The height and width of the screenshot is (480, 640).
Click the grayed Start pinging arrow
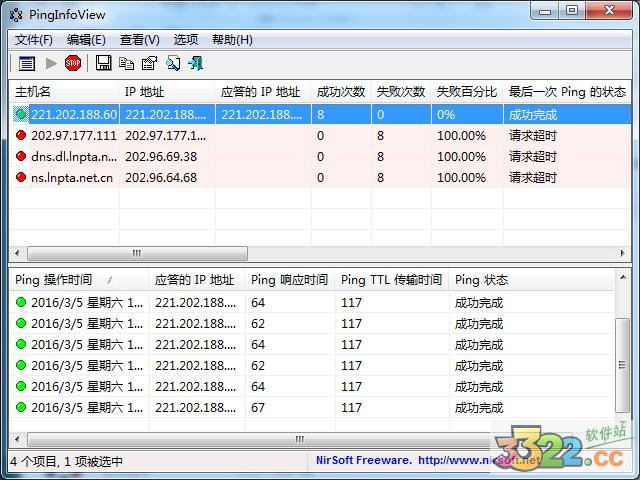click(x=50, y=63)
